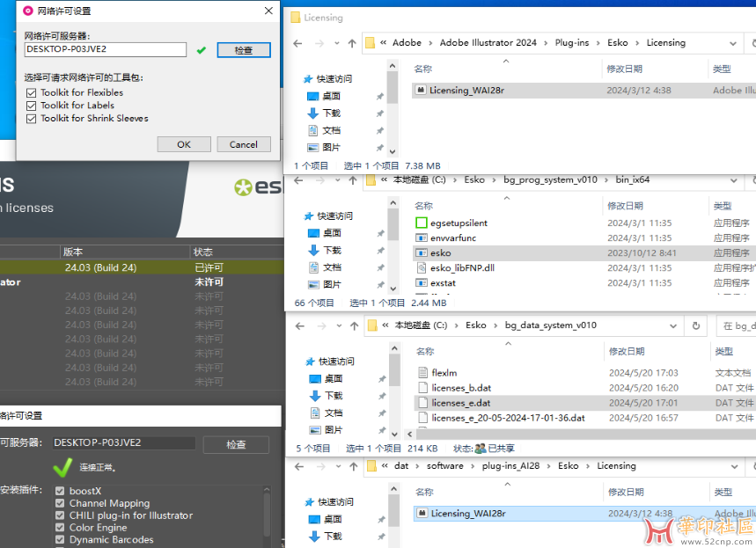Select the licenses_b.dat file
The width and height of the screenshot is (756, 548).
(x=461, y=388)
